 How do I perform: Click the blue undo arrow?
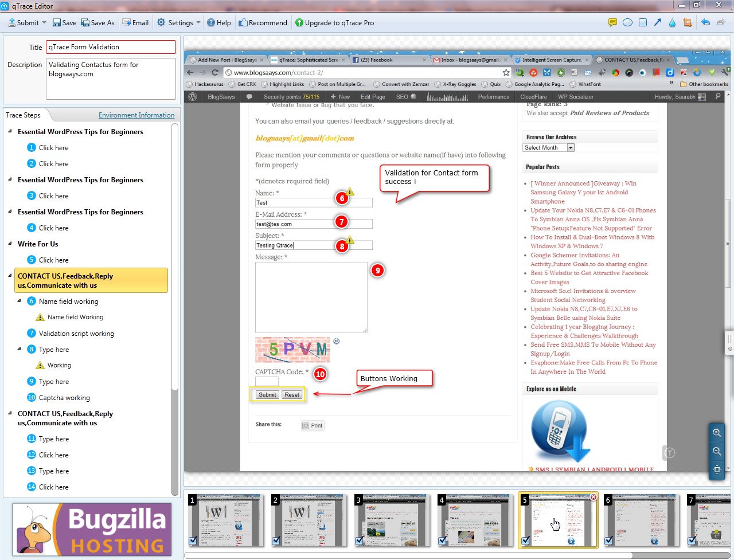pos(705,23)
